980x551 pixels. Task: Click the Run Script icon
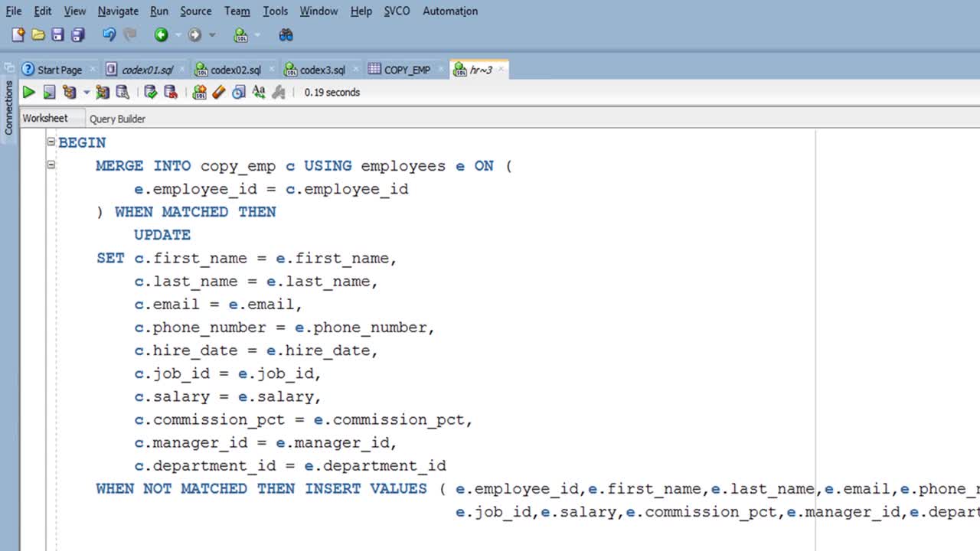(x=49, y=93)
